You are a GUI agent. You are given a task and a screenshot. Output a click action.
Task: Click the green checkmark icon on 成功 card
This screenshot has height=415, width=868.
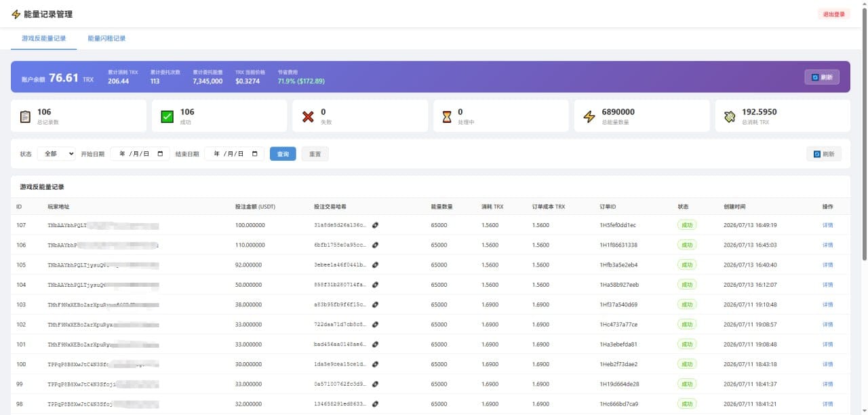coord(167,117)
